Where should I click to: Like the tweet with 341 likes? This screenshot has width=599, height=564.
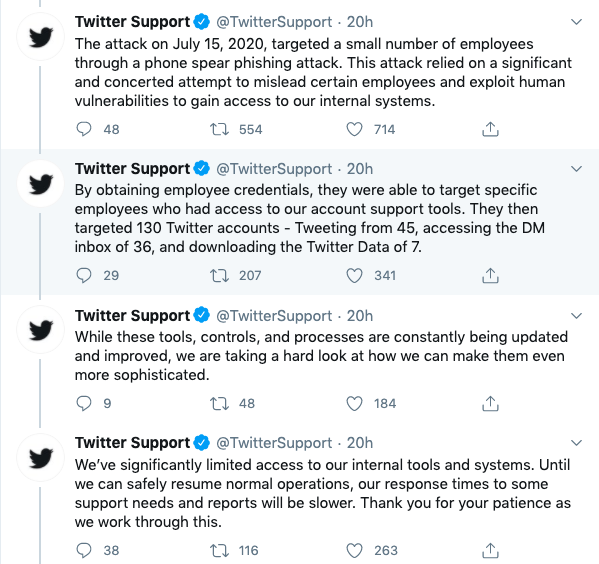[x=354, y=275]
